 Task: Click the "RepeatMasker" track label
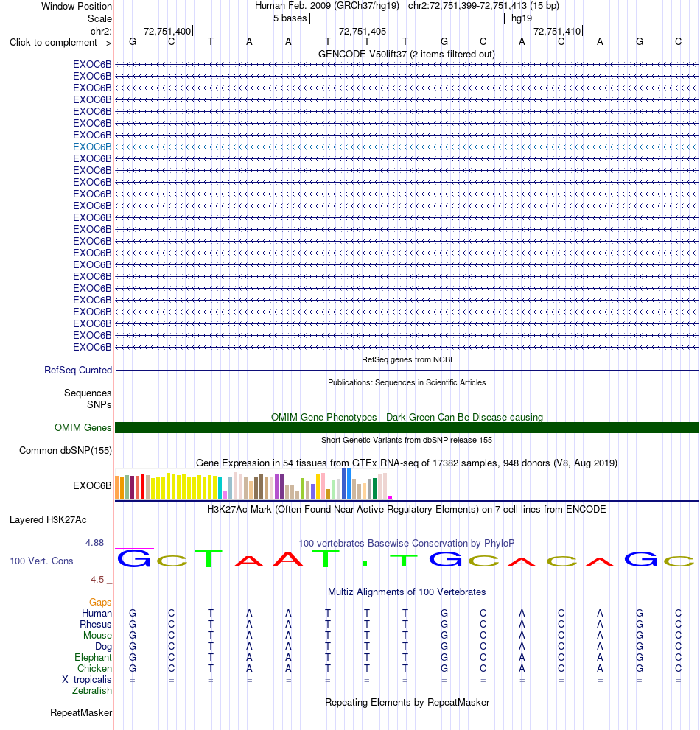[81, 713]
